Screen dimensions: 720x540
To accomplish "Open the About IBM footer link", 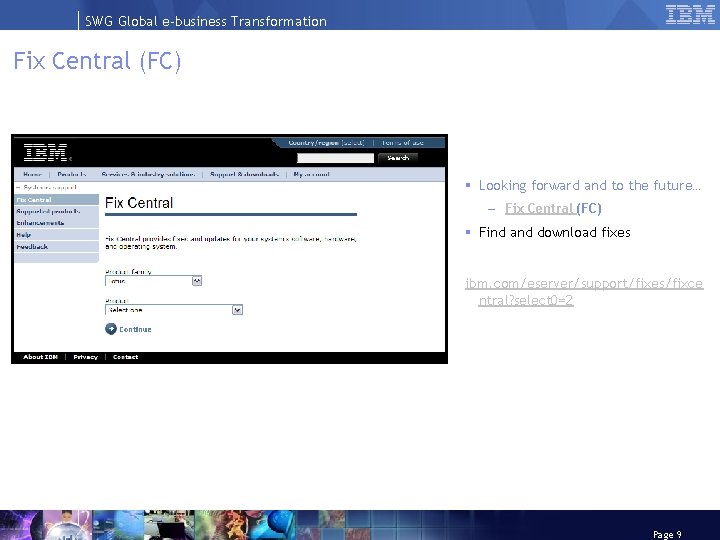I will click(x=40, y=357).
